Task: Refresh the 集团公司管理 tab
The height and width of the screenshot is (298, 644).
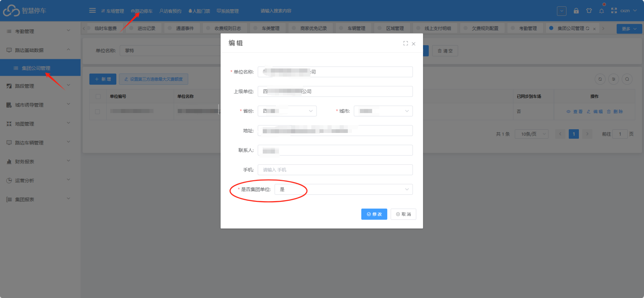Action: tap(588, 28)
